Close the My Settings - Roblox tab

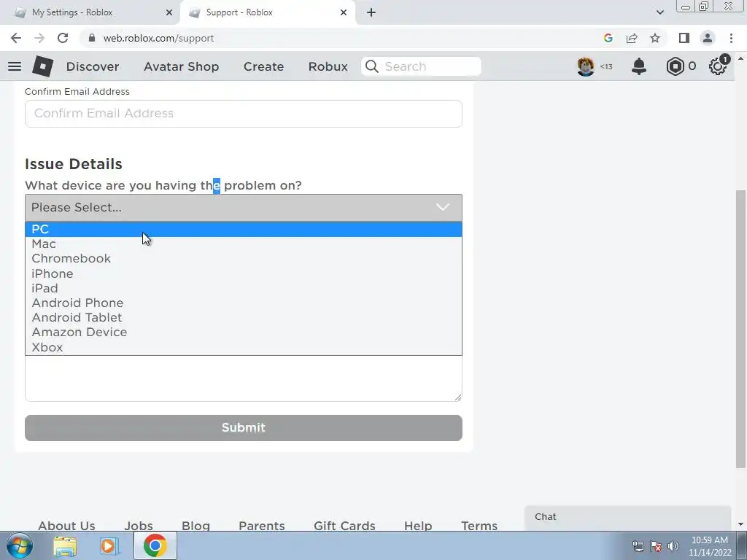click(169, 12)
